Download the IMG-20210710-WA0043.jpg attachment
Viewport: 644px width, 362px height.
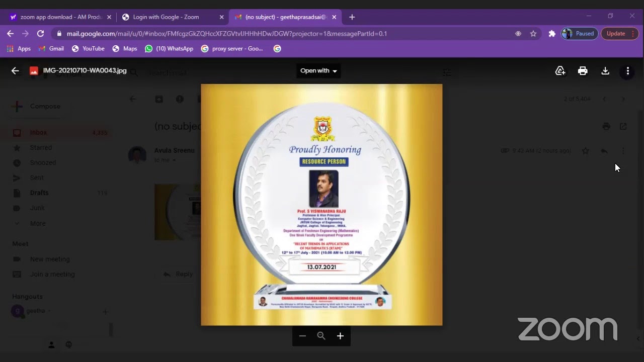point(605,71)
